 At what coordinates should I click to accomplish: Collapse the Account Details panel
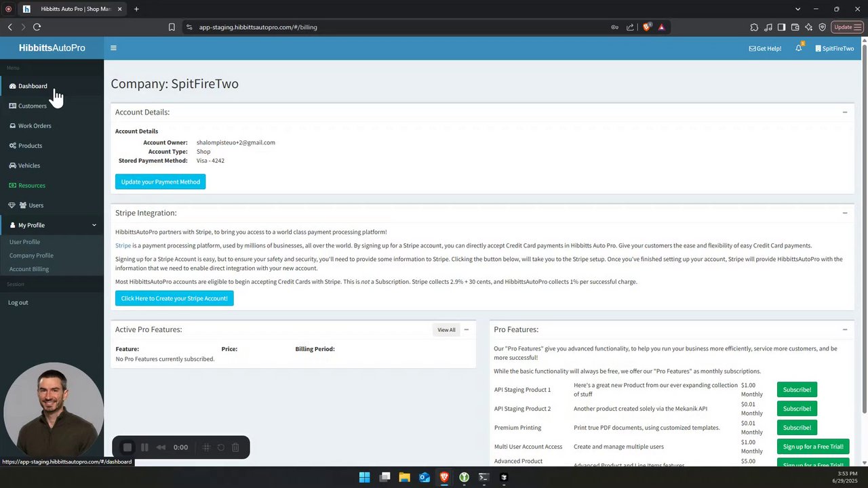[x=845, y=113]
